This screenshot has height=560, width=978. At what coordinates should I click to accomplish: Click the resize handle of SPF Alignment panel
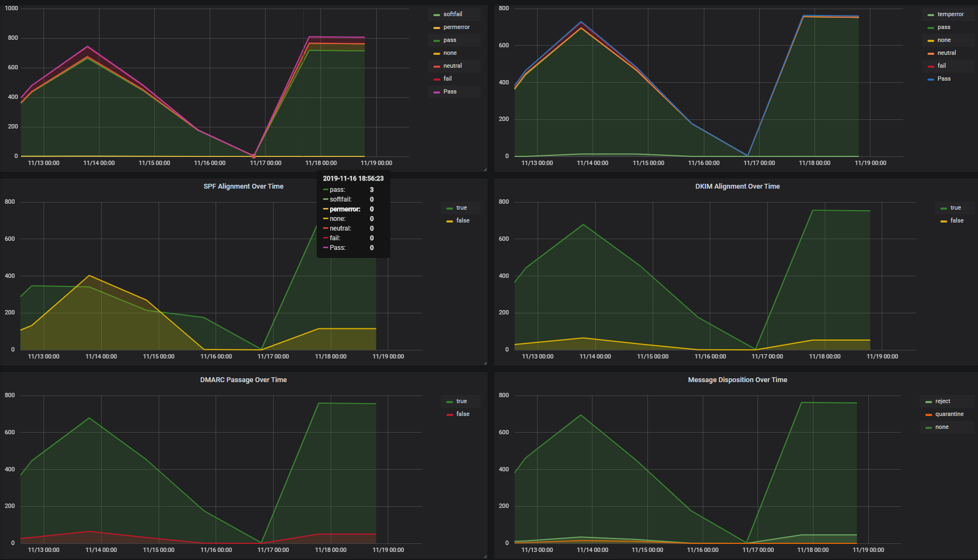click(x=485, y=363)
